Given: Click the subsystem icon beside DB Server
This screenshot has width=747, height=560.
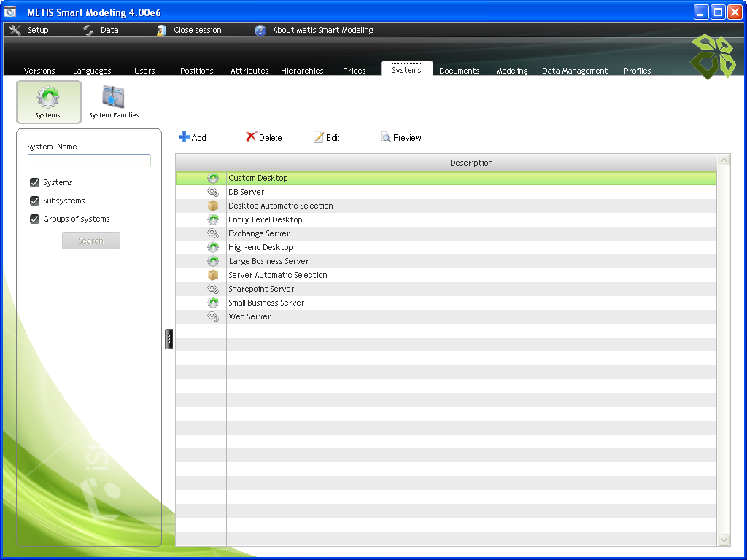Looking at the screenshot, I should 213,192.
